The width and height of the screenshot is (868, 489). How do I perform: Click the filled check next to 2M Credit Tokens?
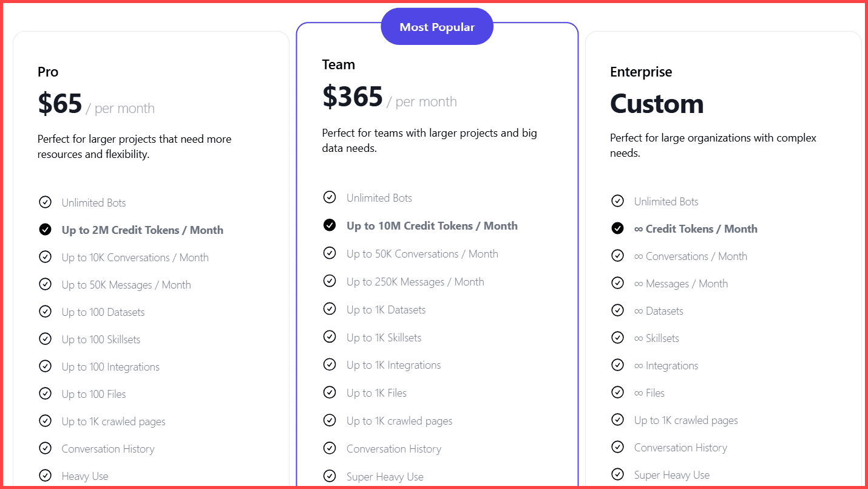[45, 230]
